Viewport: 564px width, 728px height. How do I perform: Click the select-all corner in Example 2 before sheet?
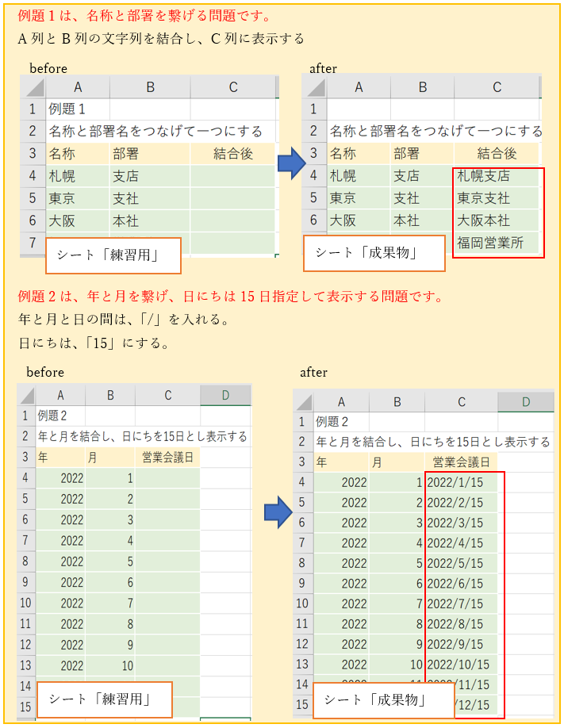tap(26, 395)
